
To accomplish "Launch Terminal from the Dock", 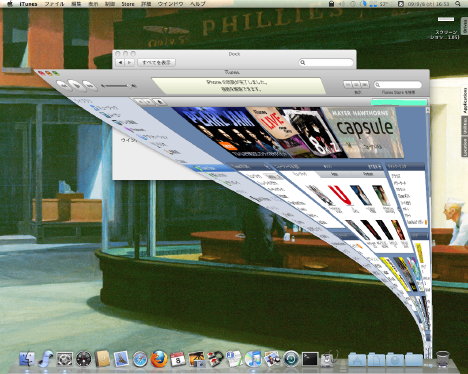I will click(x=310, y=359).
